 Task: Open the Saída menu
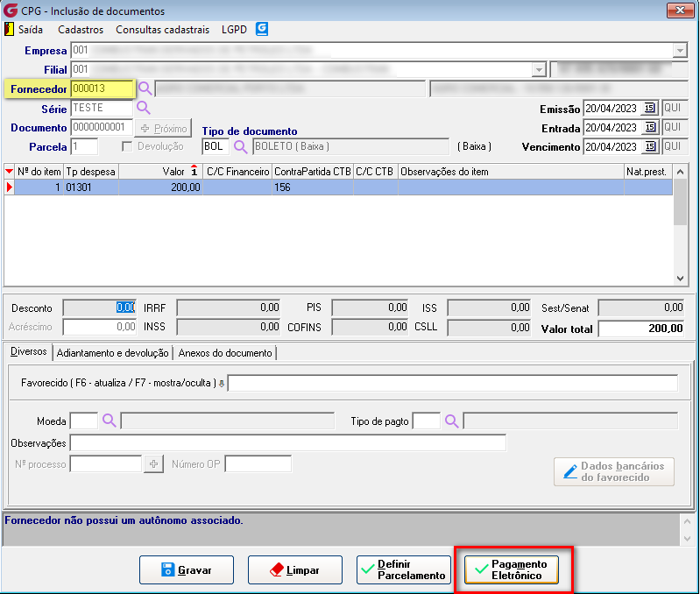[31, 30]
